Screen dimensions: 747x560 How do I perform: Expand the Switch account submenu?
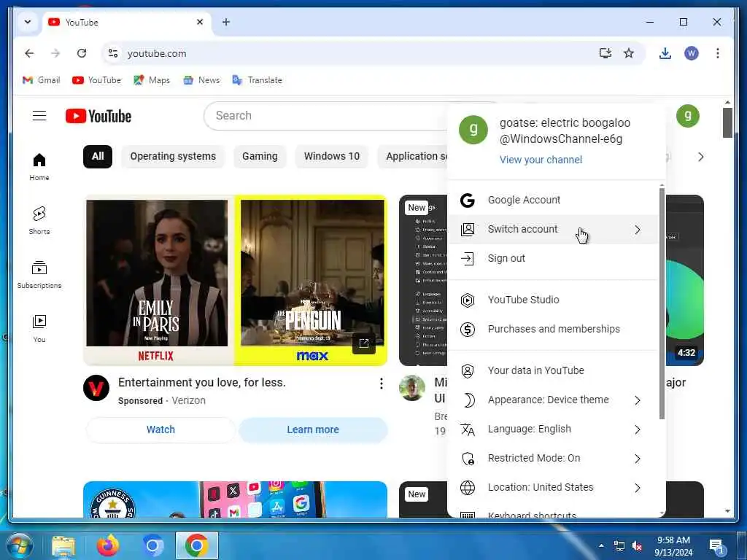(553, 230)
